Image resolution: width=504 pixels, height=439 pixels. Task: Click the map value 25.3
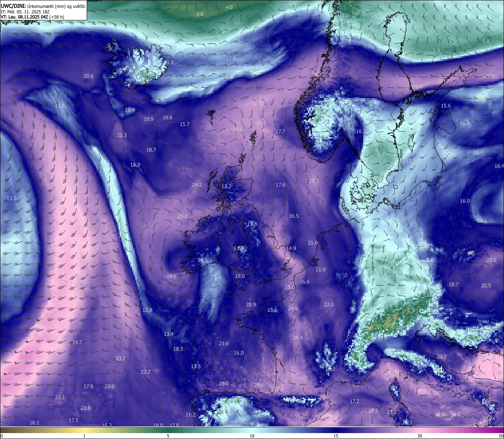(x=298, y=338)
